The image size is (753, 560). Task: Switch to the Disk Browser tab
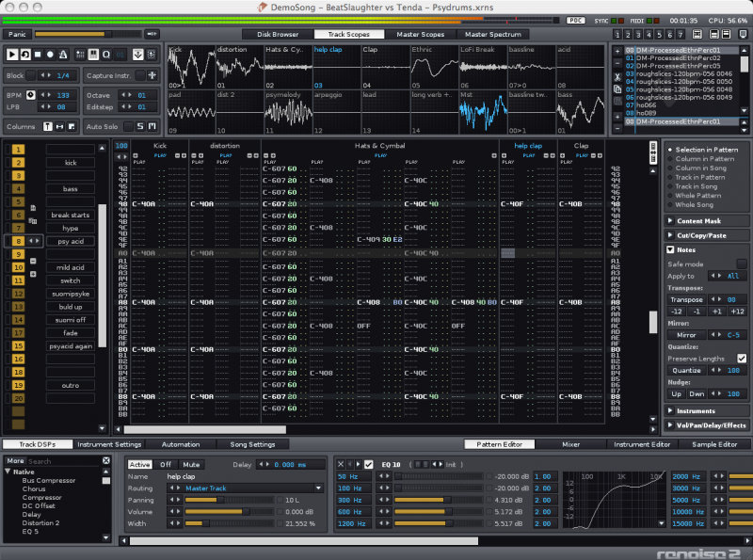(x=278, y=34)
